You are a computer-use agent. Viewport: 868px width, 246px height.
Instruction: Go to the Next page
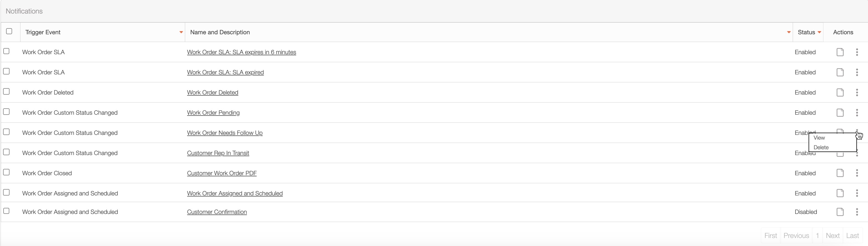point(832,235)
